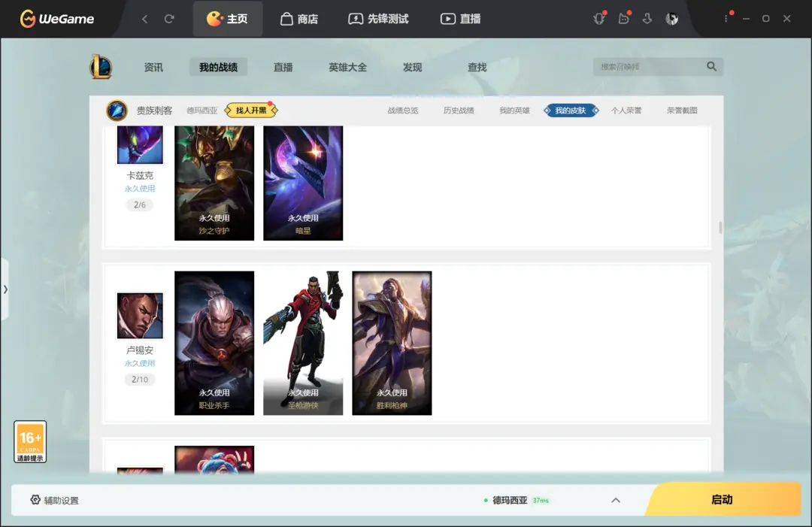Open the 沙之守护 skin card
The width and height of the screenshot is (812, 527).
point(214,183)
